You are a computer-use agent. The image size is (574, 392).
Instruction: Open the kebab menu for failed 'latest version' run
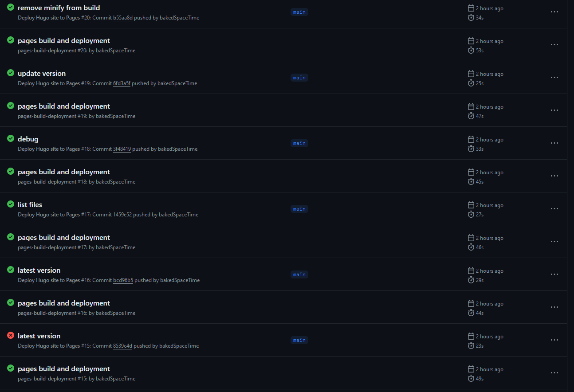coord(554,340)
